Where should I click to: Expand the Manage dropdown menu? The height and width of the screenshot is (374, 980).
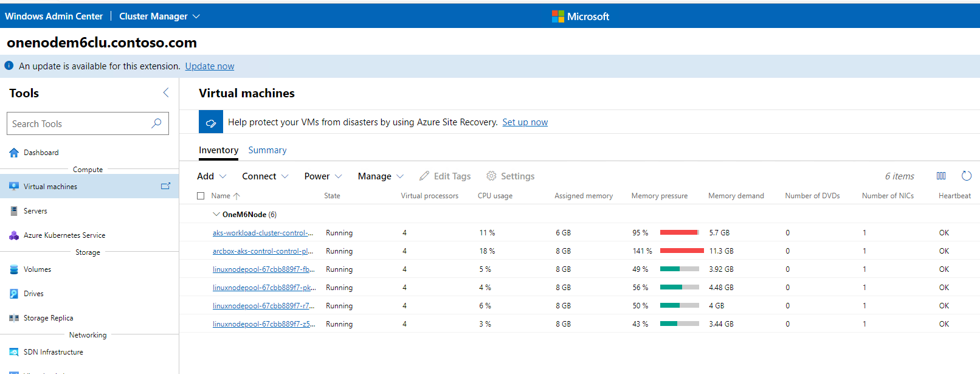pos(381,176)
